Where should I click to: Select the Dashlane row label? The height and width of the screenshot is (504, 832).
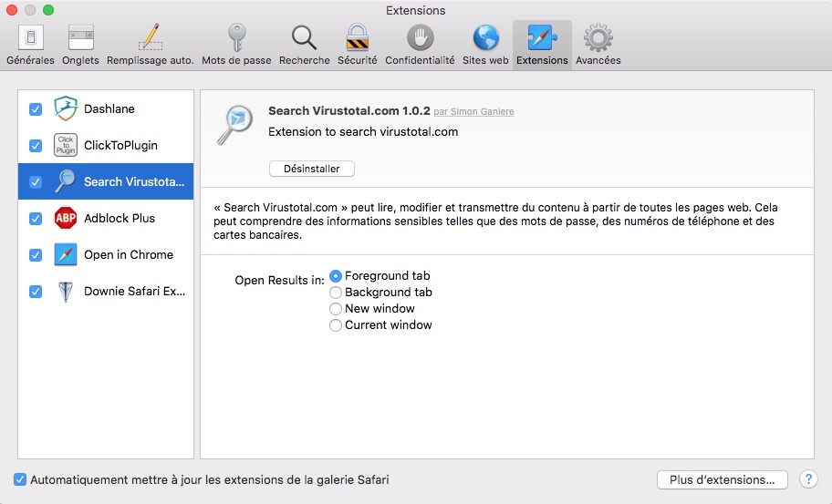point(109,108)
